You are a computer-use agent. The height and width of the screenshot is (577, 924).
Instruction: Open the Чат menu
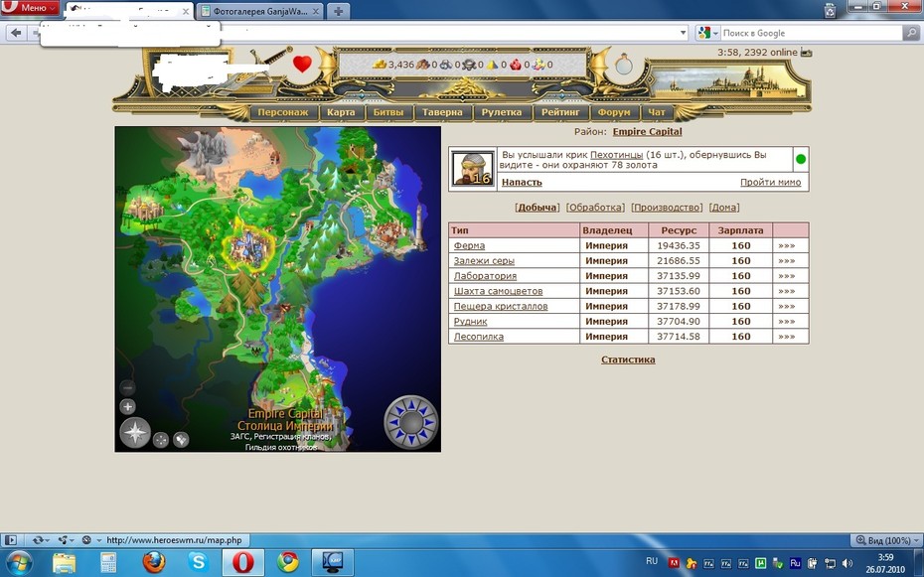(657, 112)
